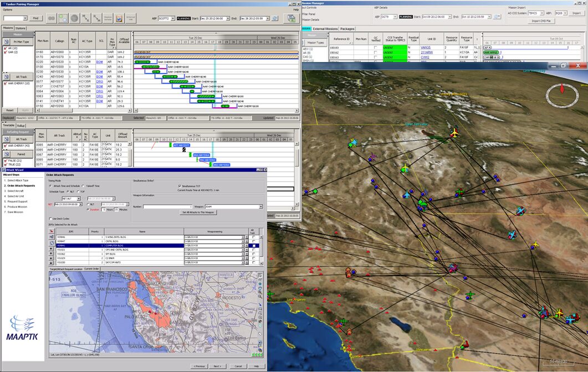
Task: Click the Mission Timeline toolbar icon
Action: tap(108, 17)
